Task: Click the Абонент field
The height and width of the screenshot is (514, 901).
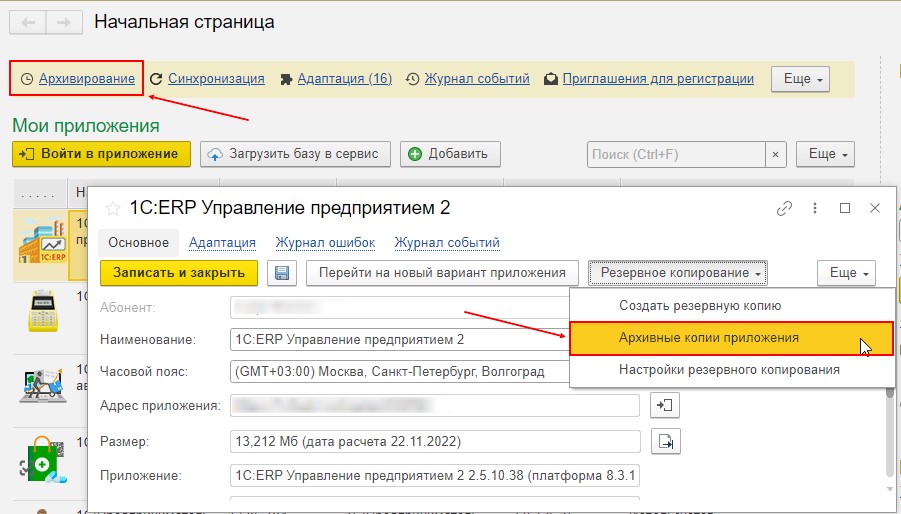Action: 400,307
